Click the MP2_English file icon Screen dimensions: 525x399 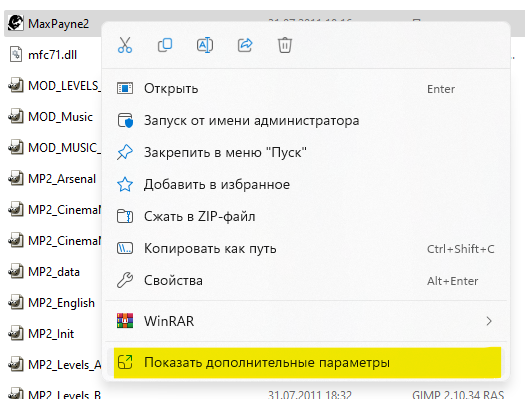[16, 302]
